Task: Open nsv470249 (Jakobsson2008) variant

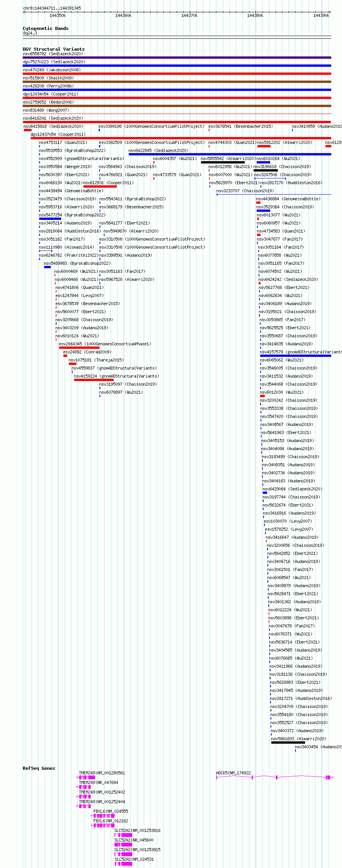Action: pos(52,70)
